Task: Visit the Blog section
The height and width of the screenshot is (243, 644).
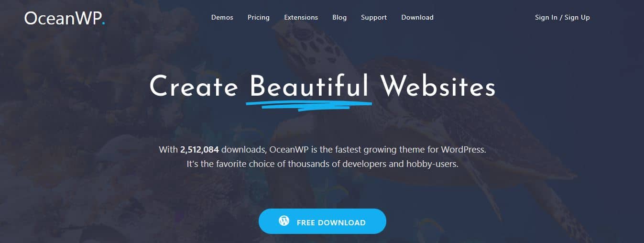Action: tap(339, 17)
